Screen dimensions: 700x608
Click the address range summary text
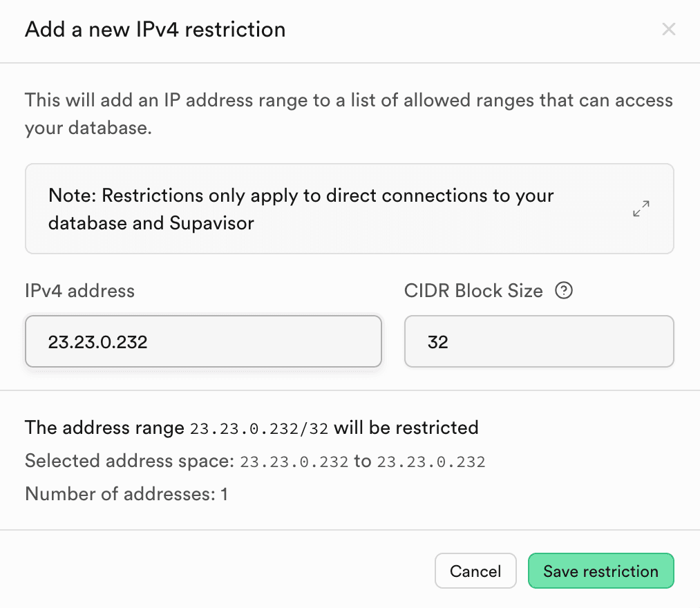click(x=252, y=428)
